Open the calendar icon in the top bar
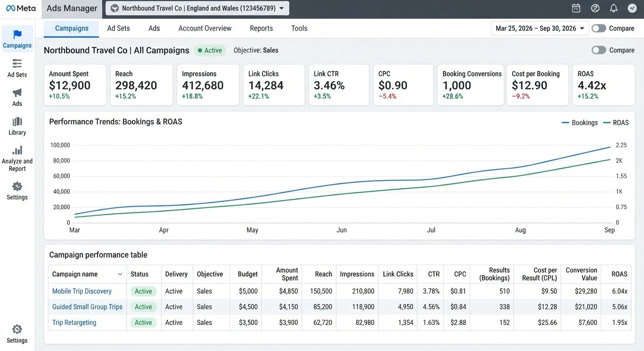This screenshot has width=644, height=351. coord(576,8)
